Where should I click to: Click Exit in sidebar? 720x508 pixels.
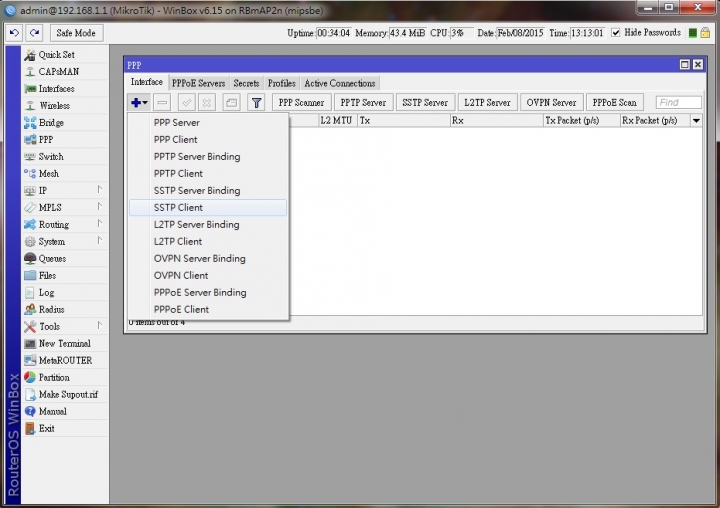click(x=64, y=429)
